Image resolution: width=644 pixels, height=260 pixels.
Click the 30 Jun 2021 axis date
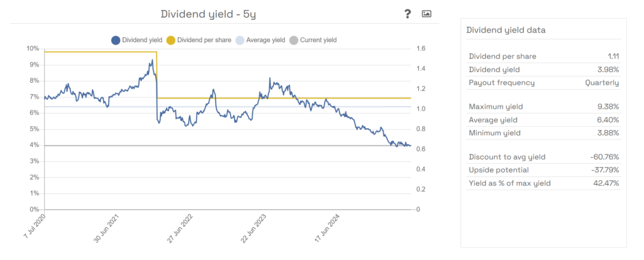pyautogui.click(x=106, y=227)
